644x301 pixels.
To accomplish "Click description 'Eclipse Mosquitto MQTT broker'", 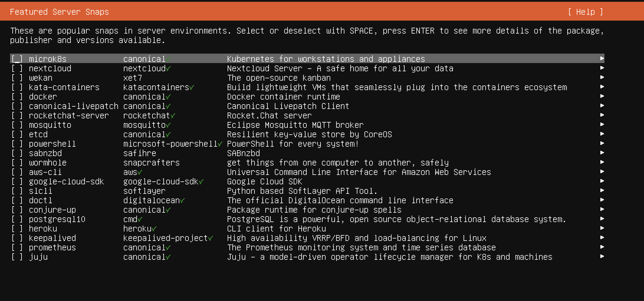I will pos(295,125).
